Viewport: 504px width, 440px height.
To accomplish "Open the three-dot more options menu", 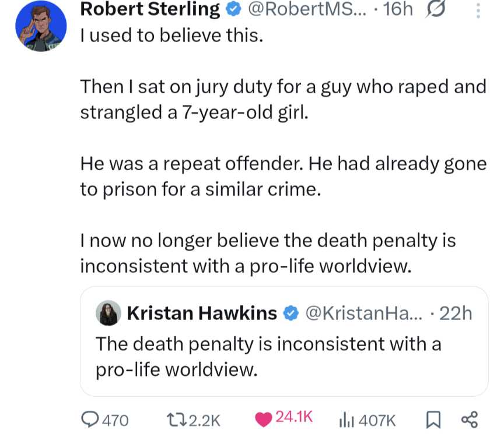I will [479, 10].
